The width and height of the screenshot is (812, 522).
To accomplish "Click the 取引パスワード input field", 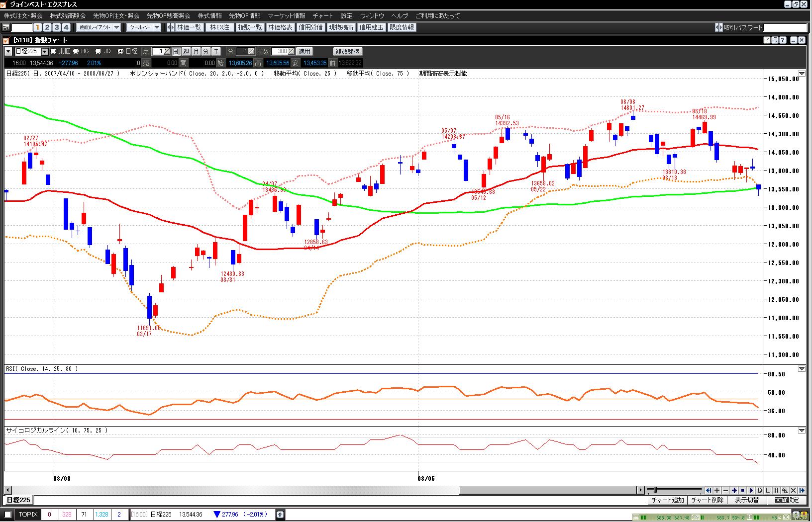I will (785, 27).
